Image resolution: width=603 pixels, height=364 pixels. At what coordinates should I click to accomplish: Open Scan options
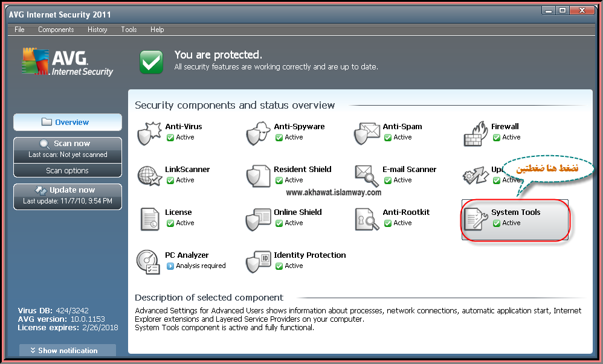click(68, 170)
